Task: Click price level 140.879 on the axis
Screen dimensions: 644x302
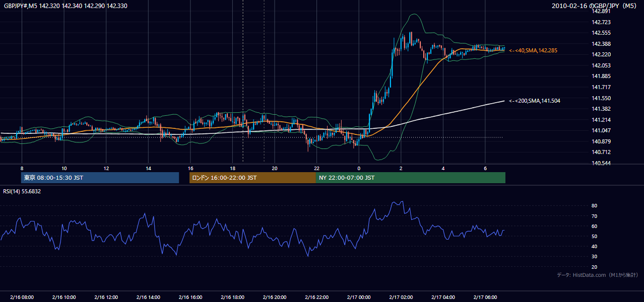Action: pos(601,141)
